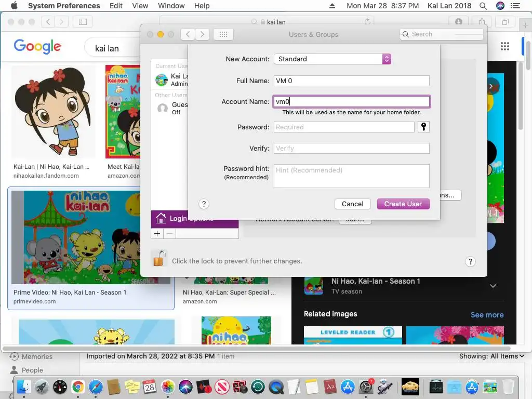The width and height of the screenshot is (532, 399).
Task: Click the Account Name field
Action: click(352, 101)
